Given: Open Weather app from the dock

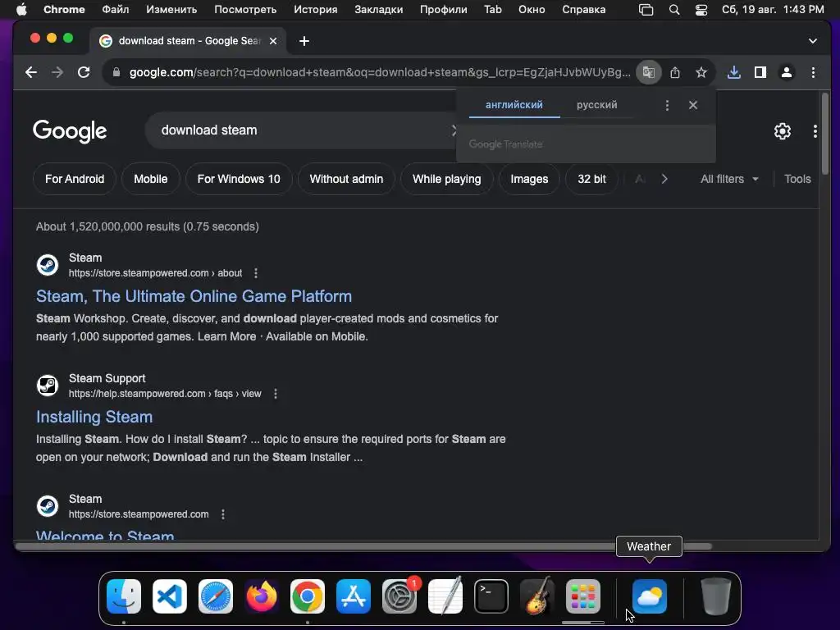Looking at the screenshot, I should pos(650,596).
